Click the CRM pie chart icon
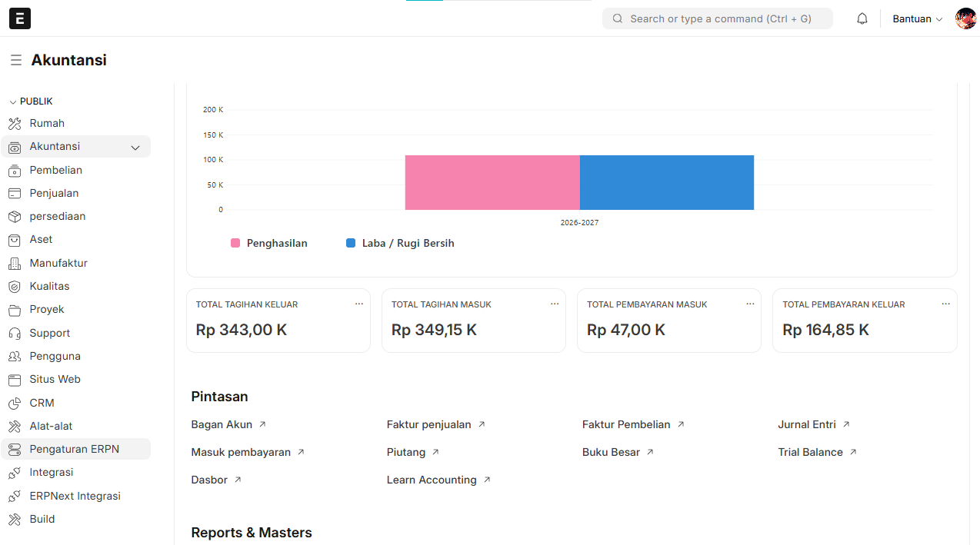This screenshot has width=980, height=545. [x=15, y=403]
